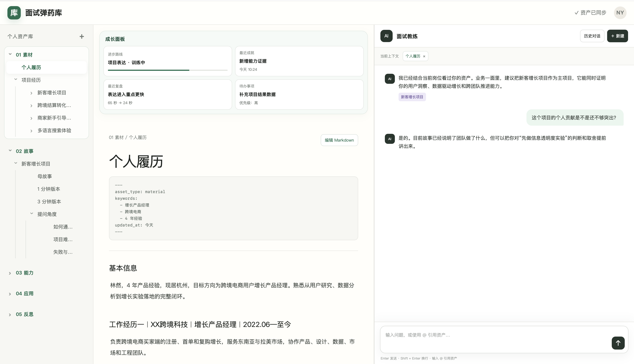Start a new chat with + 新建
Image resolution: width=634 pixels, height=364 pixels.
pyautogui.click(x=618, y=36)
